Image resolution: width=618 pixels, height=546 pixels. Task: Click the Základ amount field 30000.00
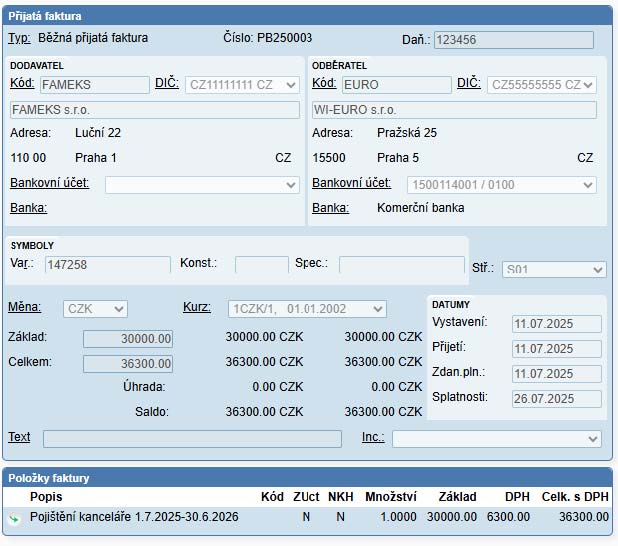click(x=127, y=339)
